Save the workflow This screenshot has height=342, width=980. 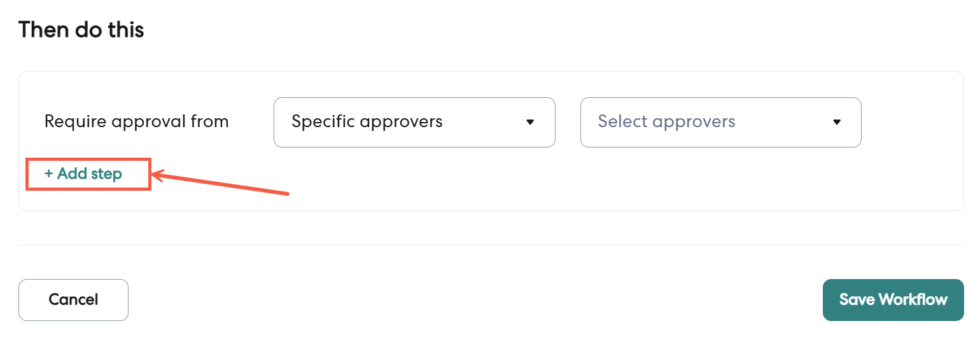click(893, 299)
